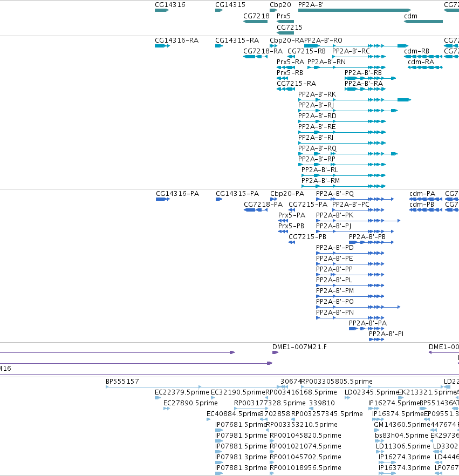
Task: Open transcript PP2A-B'-RJ
Action: coord(316,105)
